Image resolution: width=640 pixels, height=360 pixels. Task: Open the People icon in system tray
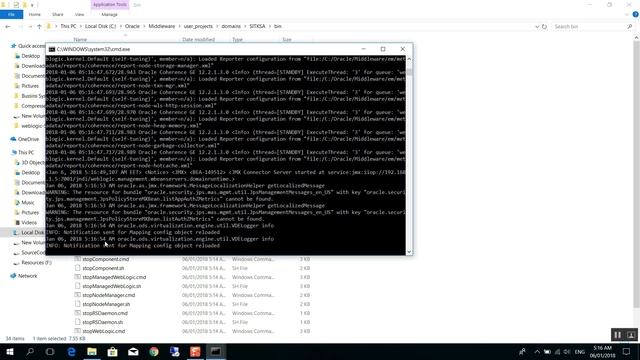pos(522,352)
